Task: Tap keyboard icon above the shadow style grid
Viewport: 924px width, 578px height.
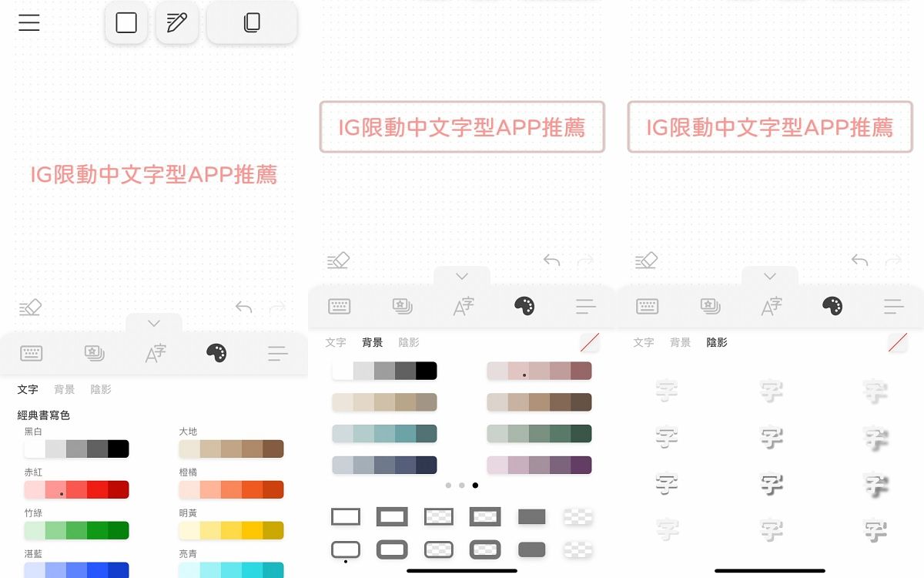Action: click(647, 307)
